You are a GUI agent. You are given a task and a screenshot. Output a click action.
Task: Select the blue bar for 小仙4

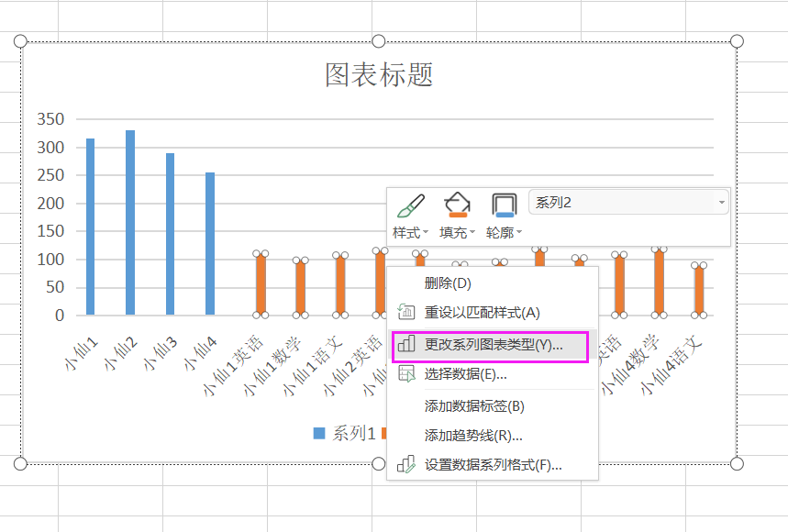tap(210, 244)
